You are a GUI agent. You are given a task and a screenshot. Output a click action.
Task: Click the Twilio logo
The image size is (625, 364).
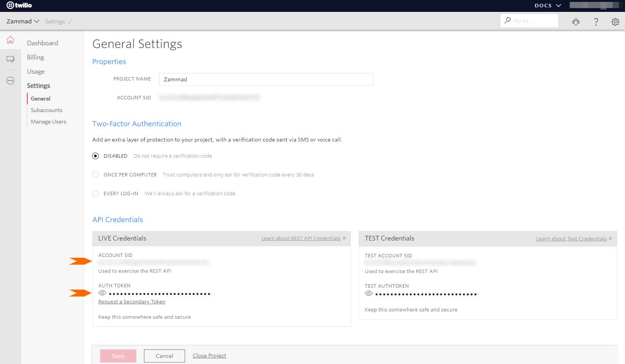pos(19,5)
